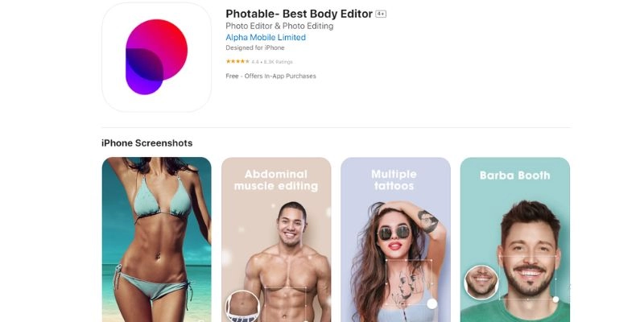The image size is (644, 322).
Task: Click the star rating icons
Action: pos(237,62)
